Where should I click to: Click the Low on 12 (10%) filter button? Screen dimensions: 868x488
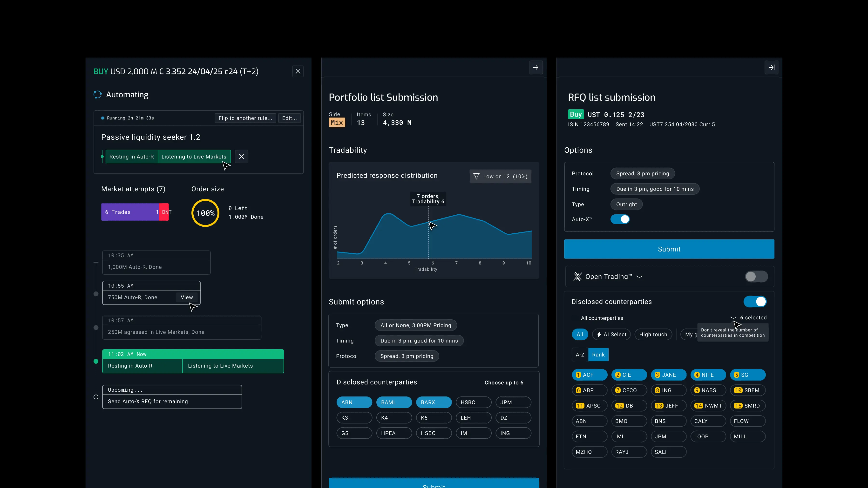500,176
